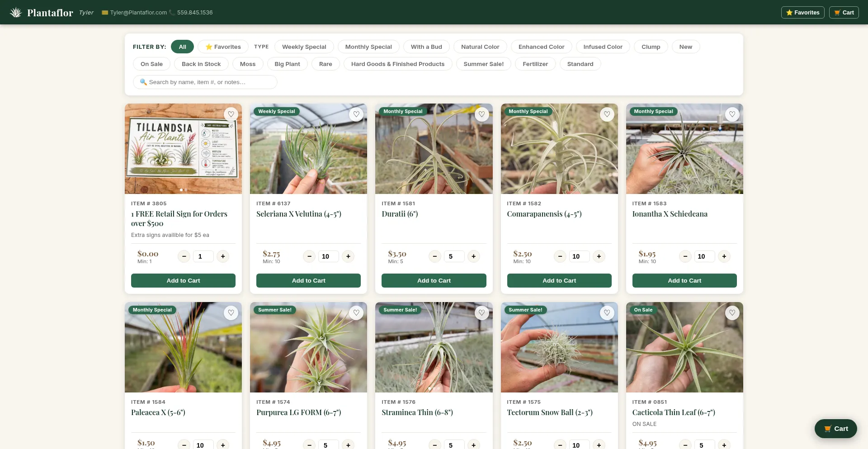Increase Ionantha X Schiedeana quantity

tap(724, 256)
